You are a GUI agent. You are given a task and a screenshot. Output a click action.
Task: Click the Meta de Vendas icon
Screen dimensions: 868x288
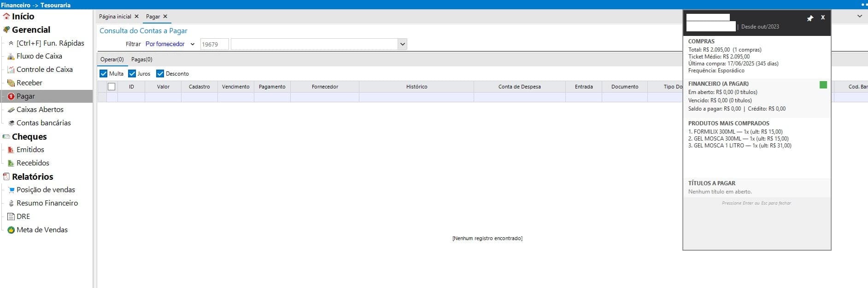click(11, 230)
